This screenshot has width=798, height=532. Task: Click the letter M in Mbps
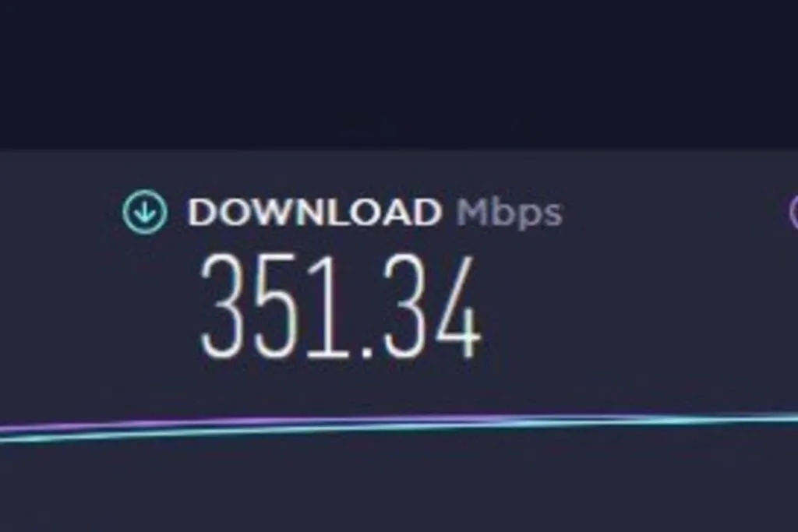tap(472, 212)
